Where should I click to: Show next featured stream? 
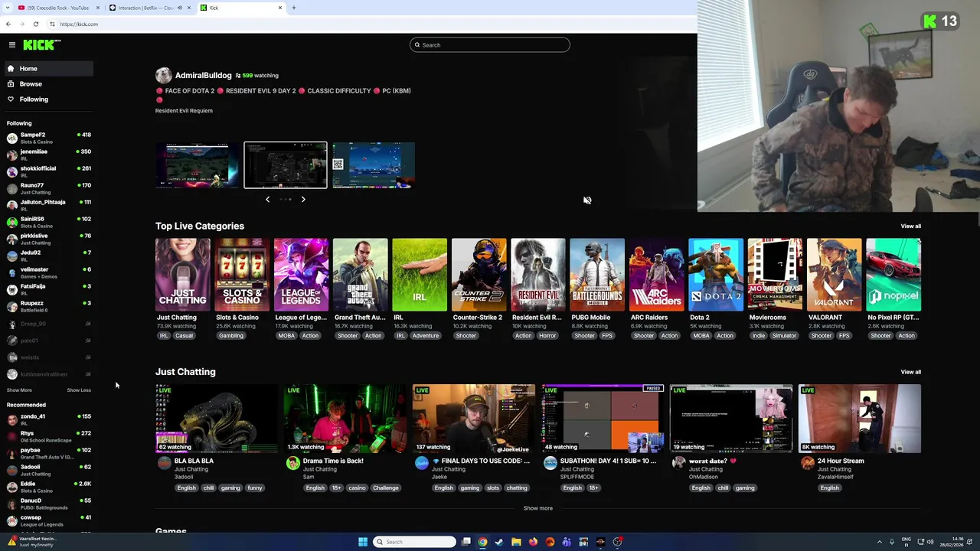[x=303, y=200]
